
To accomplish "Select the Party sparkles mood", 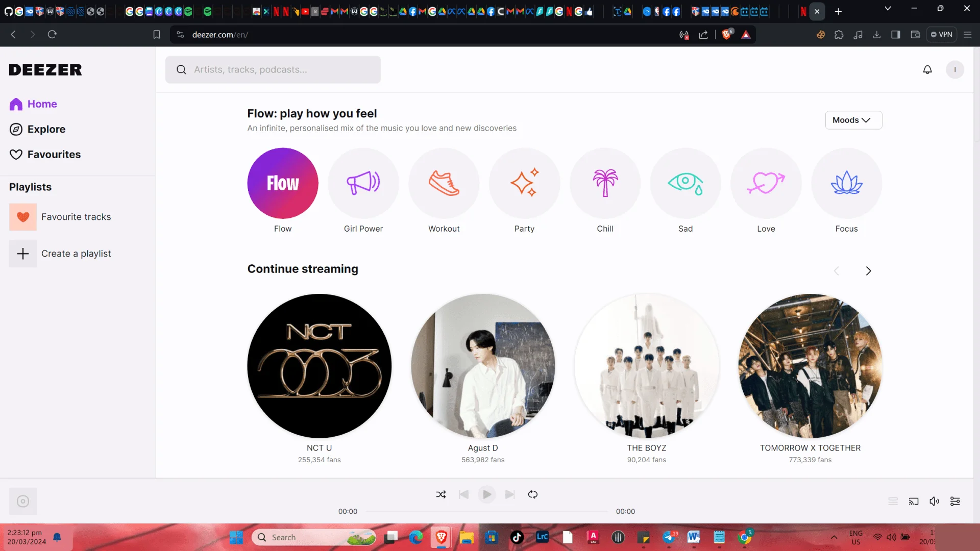I will pos(524,183).
